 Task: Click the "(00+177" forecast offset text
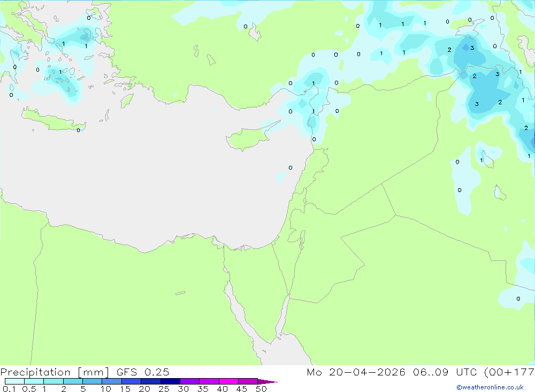(509, 372)
